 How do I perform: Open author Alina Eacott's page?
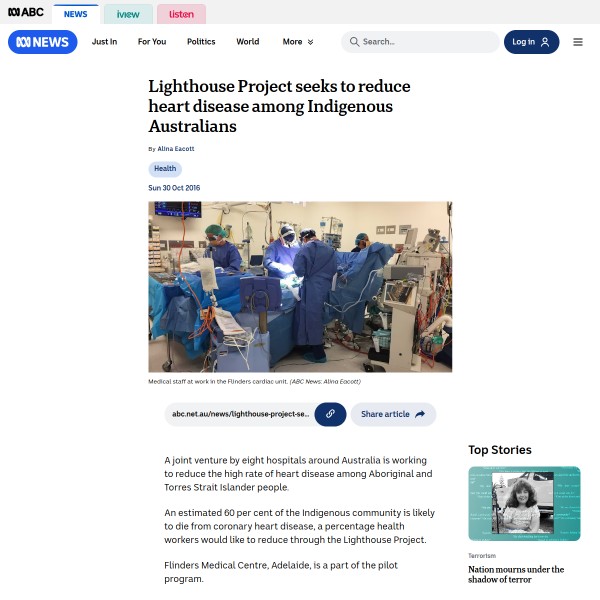point(176,148)
